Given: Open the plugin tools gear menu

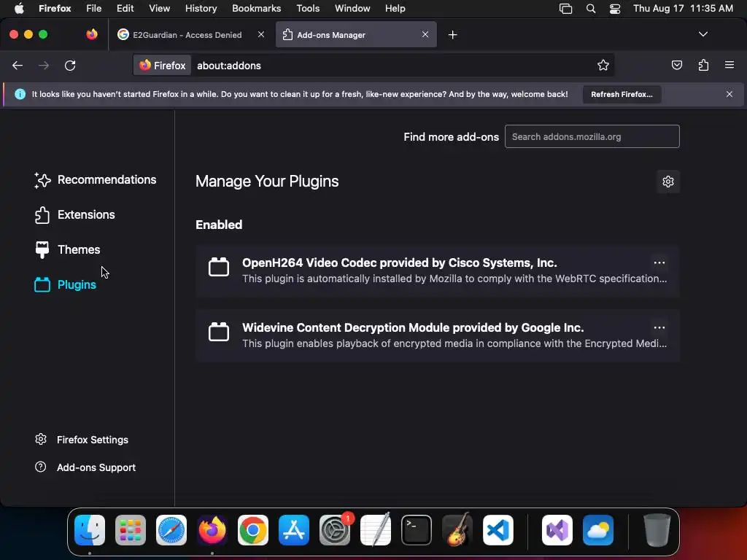Looking at the screenshot, I should click(x=668, y=182).
